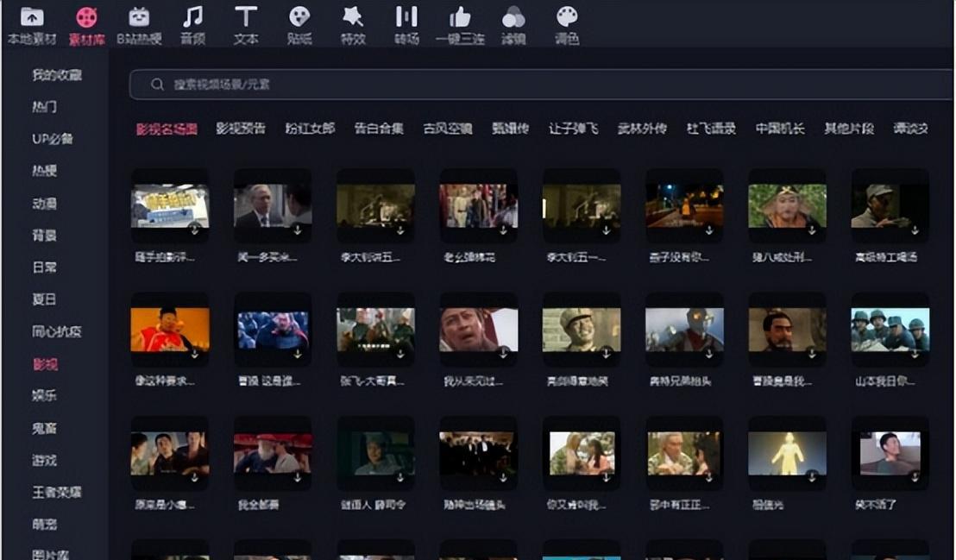This screenshot has width=956, height=560.
Task: Download the 赌神出场镜头 clip via its arrow
Action: pyautogui.click(x=503, y=477)
